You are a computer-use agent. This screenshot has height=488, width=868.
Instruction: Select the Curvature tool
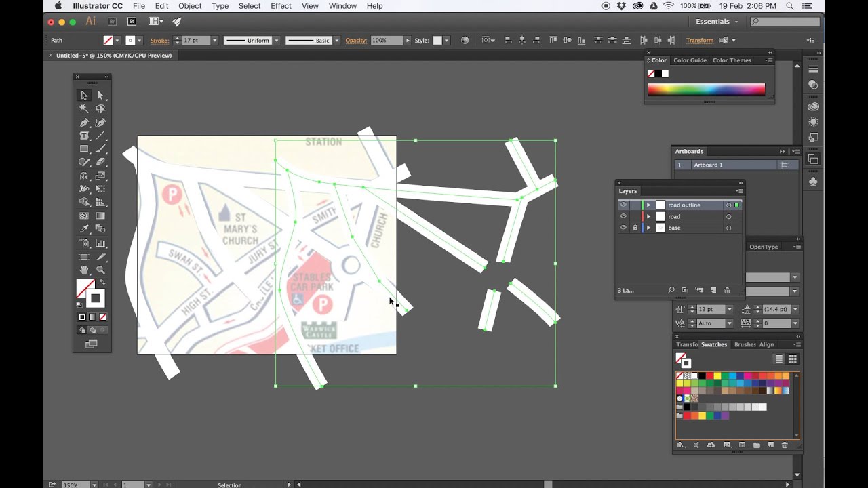coord(100,123)
